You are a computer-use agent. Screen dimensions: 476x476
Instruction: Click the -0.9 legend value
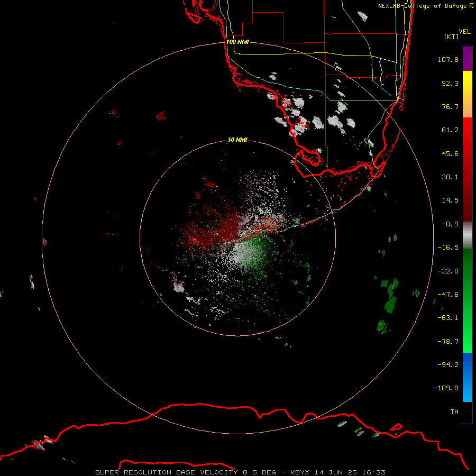(x=450, y=224)
